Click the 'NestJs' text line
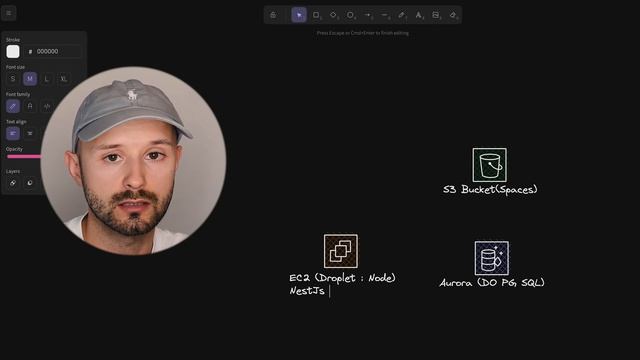The image size is (640, 360). (x=307, y=291)
